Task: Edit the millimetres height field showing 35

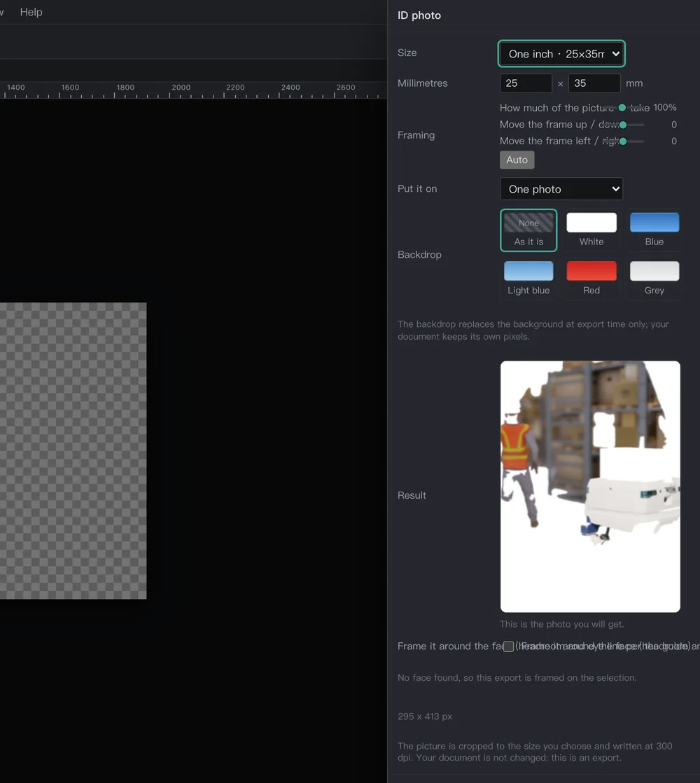Action: [594, 83]
